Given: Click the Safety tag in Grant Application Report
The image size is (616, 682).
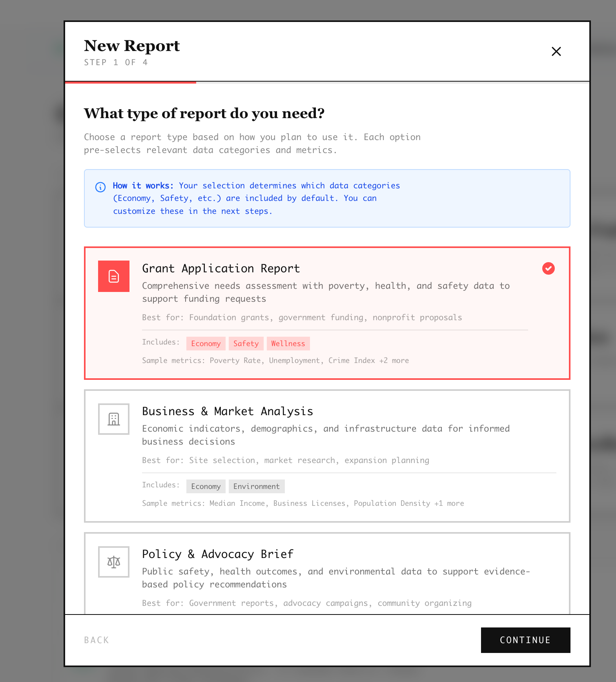Looking at the screenshot, I should 246,343.
